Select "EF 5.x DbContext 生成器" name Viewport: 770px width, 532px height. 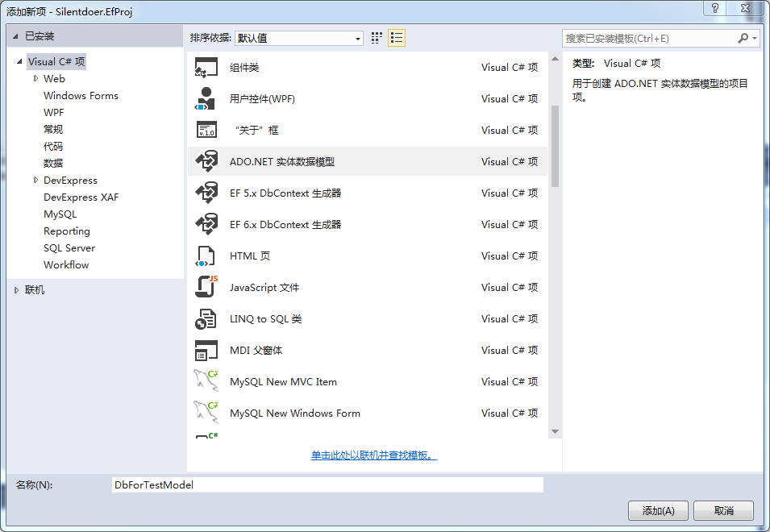pos(285,193)
